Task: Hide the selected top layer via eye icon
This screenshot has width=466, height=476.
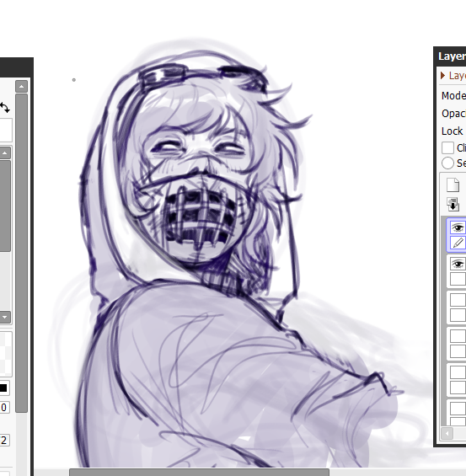Action: pos(458,227)
